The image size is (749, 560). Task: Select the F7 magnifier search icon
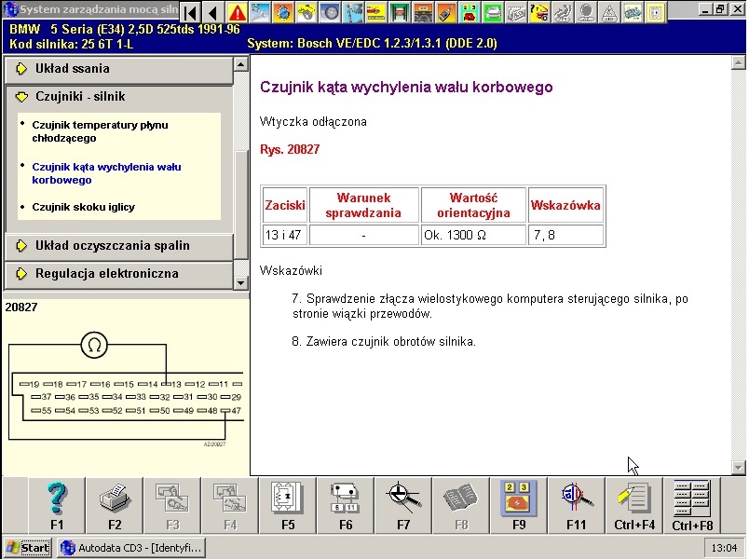(x=403, y=504)
